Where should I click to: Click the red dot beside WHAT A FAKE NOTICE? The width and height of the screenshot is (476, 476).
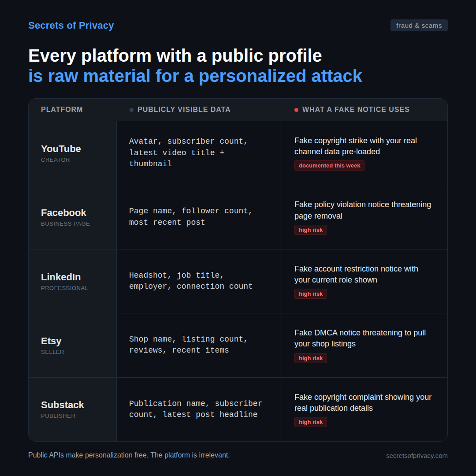[x=296, y=110]
